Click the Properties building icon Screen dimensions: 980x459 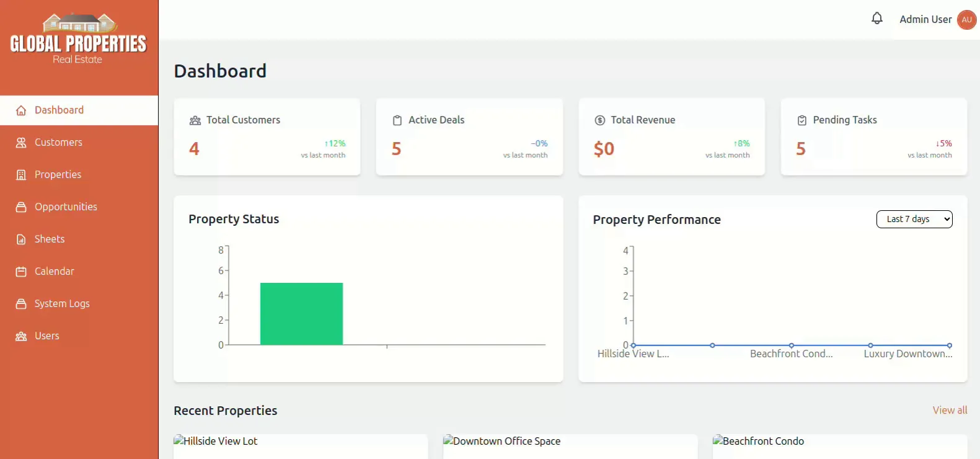click(x=21, y=175)
